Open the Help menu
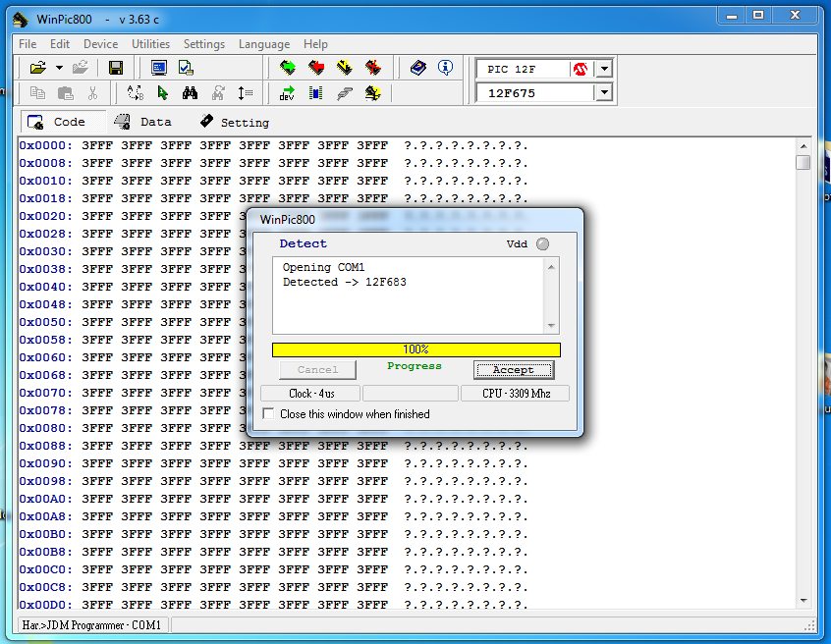Image resolution: width=831 pixels, height=644 pixels. 315,44
